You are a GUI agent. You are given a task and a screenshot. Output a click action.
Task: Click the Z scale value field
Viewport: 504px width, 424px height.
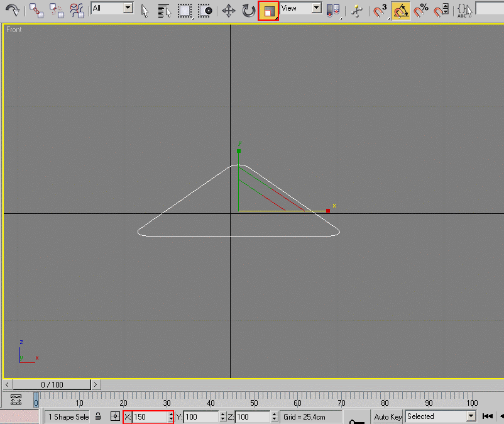coord(253,417)
